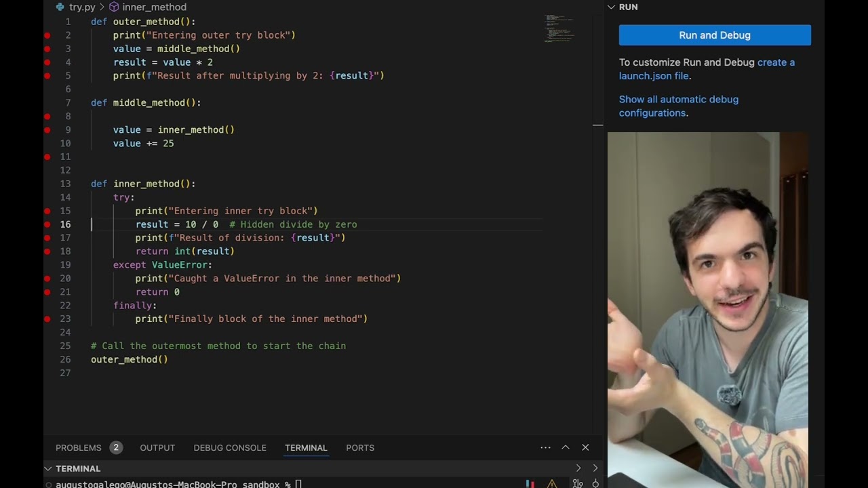Screen dimensions: 868x488
Task: Click 'value = inner_method()' on line 9
Action: point(174,129)
